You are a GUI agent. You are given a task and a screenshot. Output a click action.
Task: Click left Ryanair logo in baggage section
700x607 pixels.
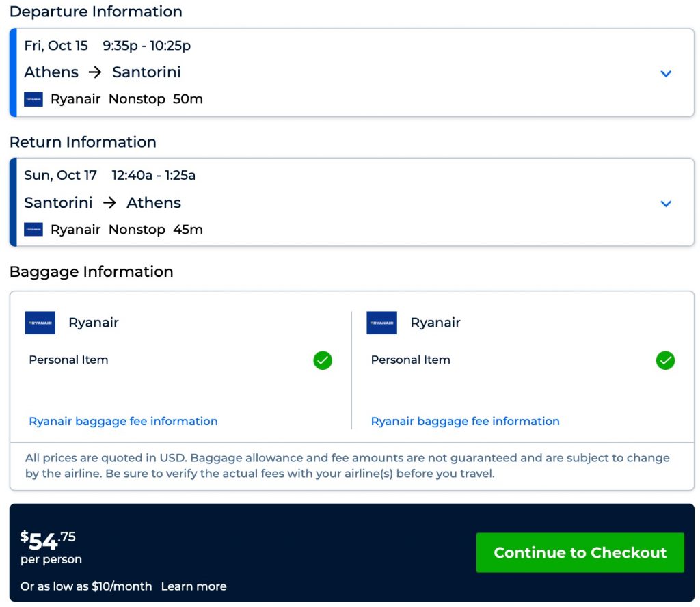pyautogui.click(x=40, y=323)
